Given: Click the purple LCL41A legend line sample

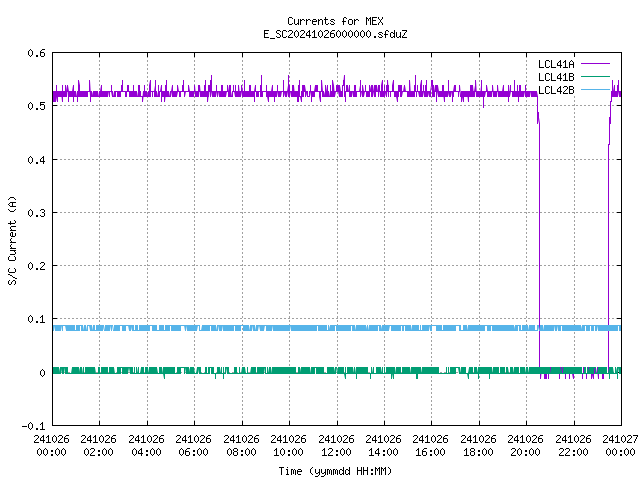Looking at the screenshot, I should tap(595, 64).
